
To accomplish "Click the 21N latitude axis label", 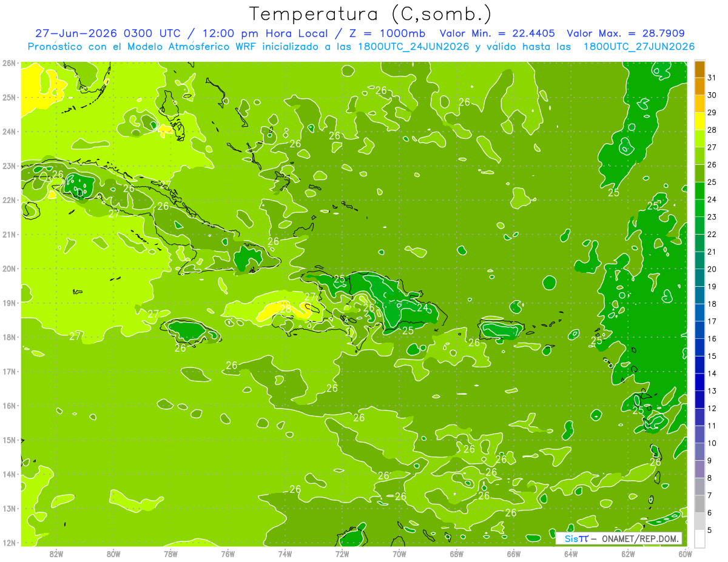I will pos(9,235).
